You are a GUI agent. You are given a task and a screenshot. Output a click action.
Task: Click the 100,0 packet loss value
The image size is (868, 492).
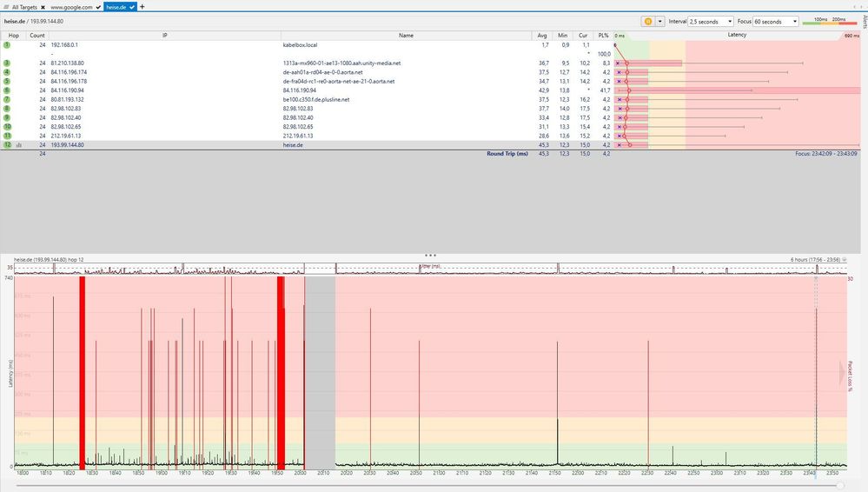point(604,54)
